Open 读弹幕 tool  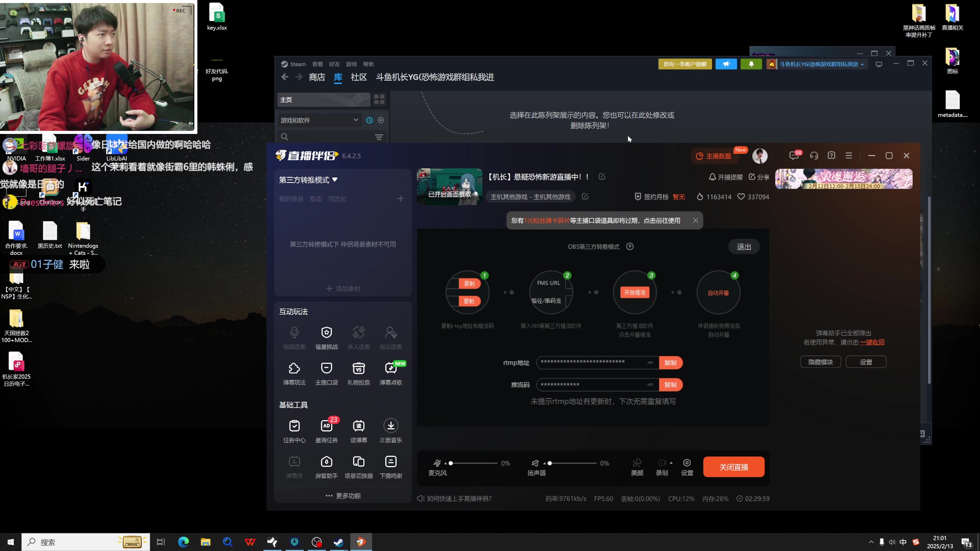tap(358, 431)
